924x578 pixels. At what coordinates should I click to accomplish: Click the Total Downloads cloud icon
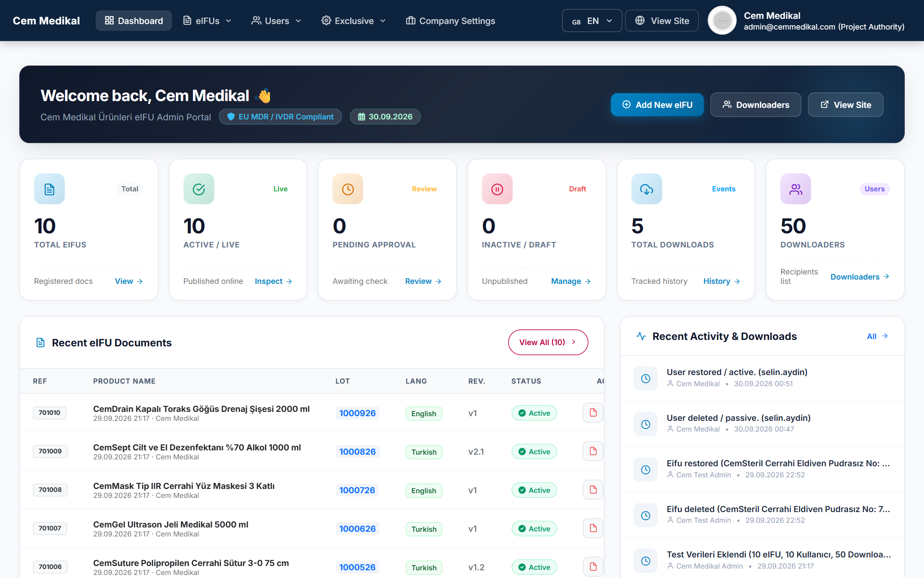tap(646, 189)
